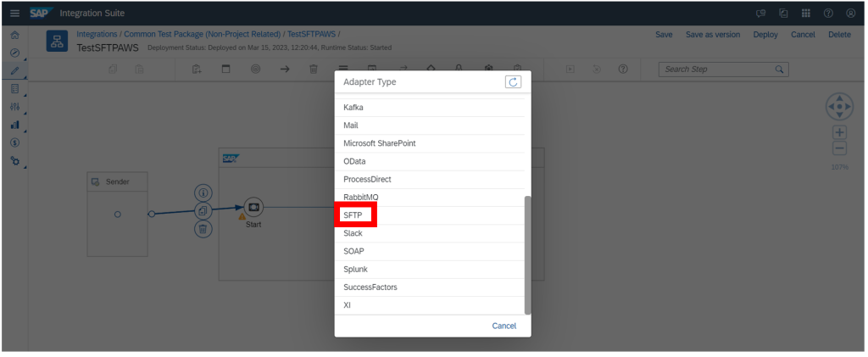
Task: Select Mail adapter type
Action: (x=430, y=126)
